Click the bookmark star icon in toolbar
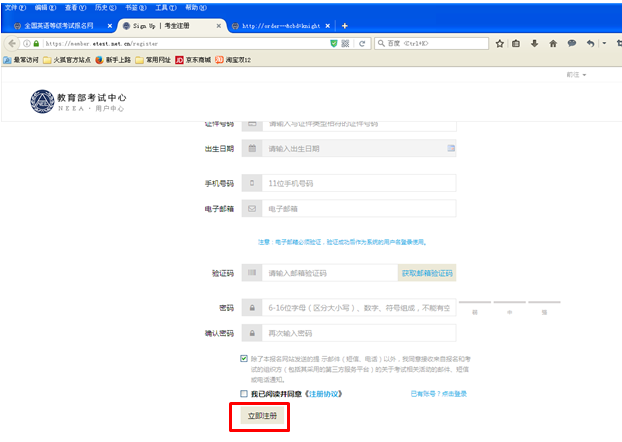The image size is (622, 442). pyautogui.click(x=500, y=44)
